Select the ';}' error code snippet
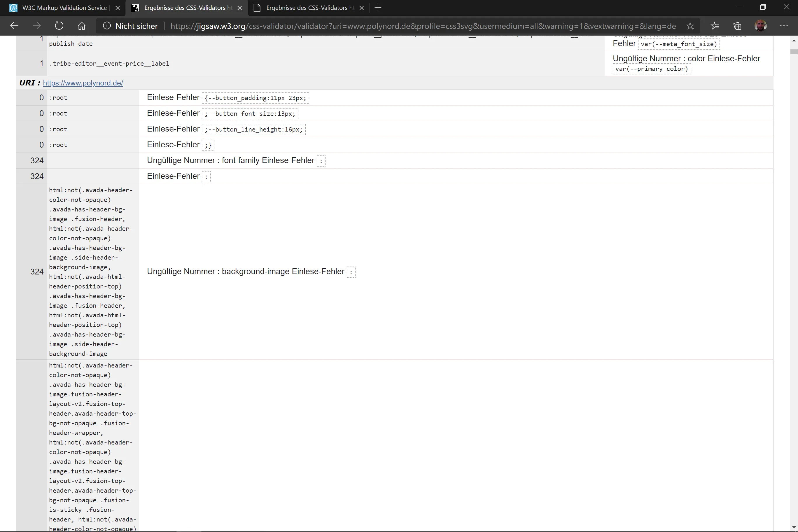 click(x=208, y=146)
